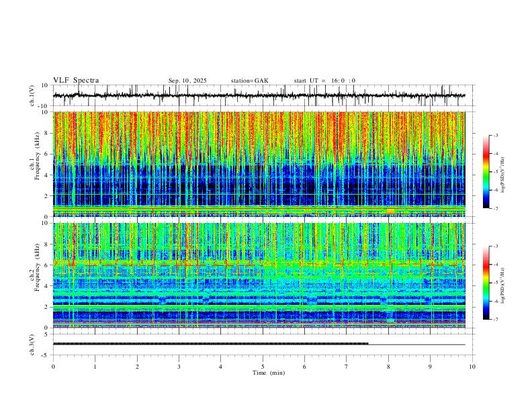The width and height of the screenshot is (532, 411).
Task: Click the ch.2 colorbar 'log(PSD)(V²/Hz)' label
Action: tap(503, 285)
